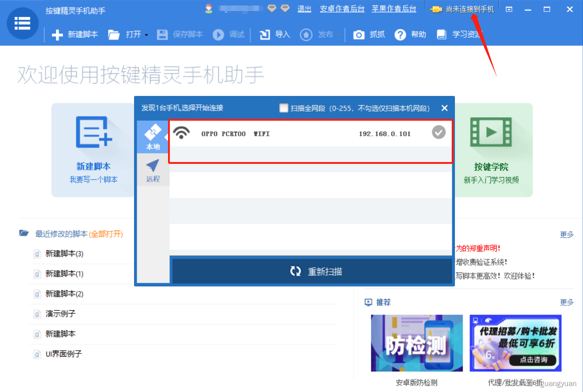Open 帮助 (Help) from the toolbar
This screenshot has width=583, height=392.
pyautogui.click(x=401, y=34)
